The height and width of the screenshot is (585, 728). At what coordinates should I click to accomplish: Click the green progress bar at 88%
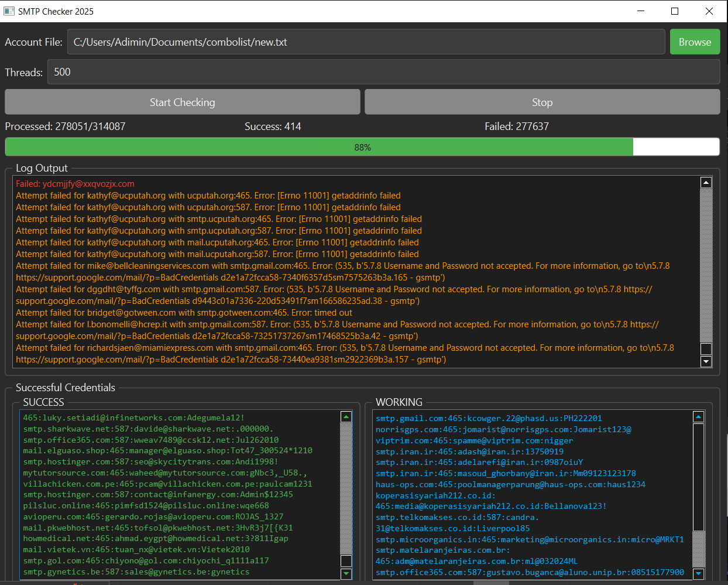click(362, 147)
